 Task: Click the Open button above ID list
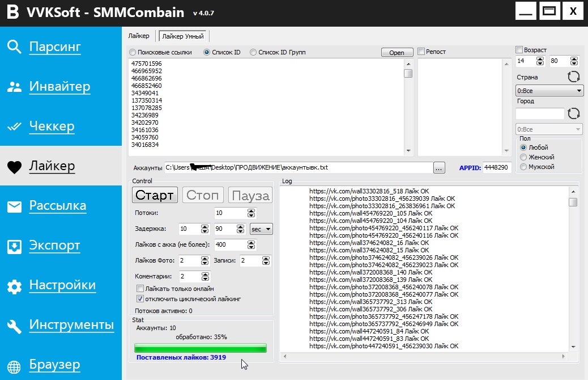click(x=397, y=52)
